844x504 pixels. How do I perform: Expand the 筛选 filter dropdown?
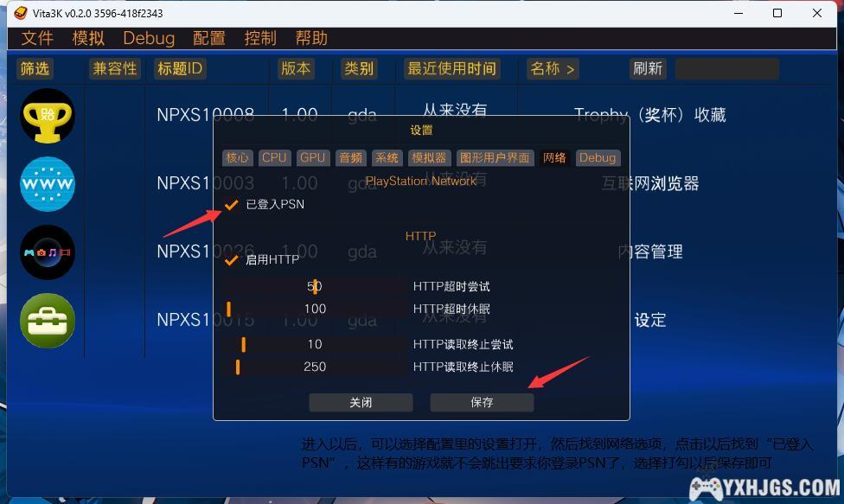coord(35,68)
